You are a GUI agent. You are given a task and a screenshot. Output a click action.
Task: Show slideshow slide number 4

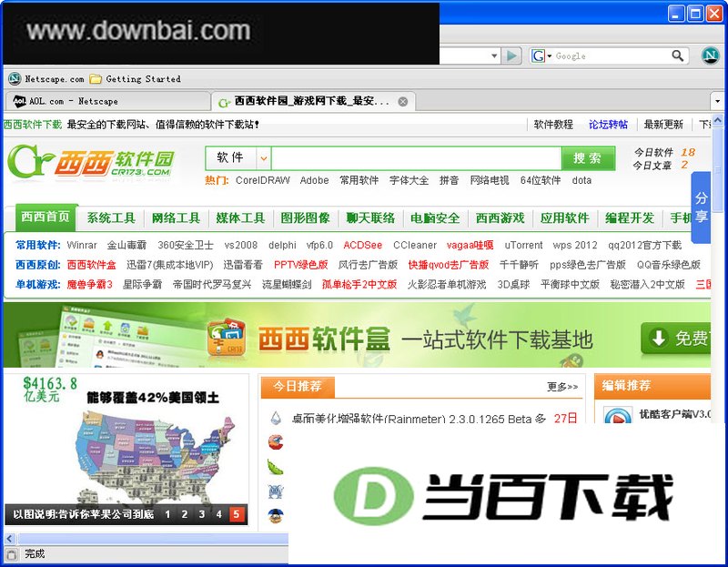coord(219,514)
